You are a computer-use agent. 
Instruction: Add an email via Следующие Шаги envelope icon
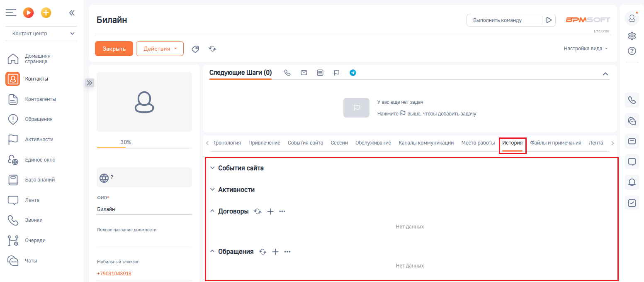point(304,73)
